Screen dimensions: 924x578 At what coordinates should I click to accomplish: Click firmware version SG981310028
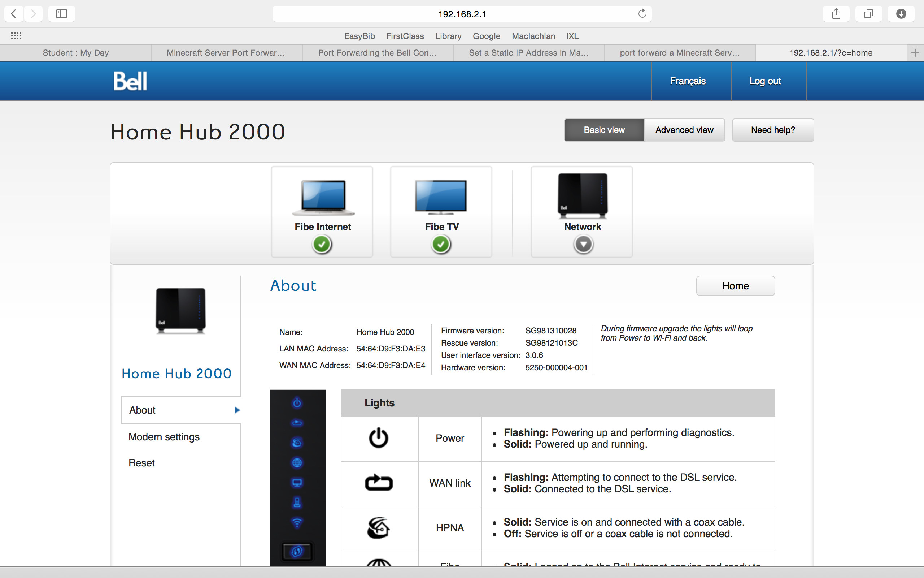(x=550, y=331)
